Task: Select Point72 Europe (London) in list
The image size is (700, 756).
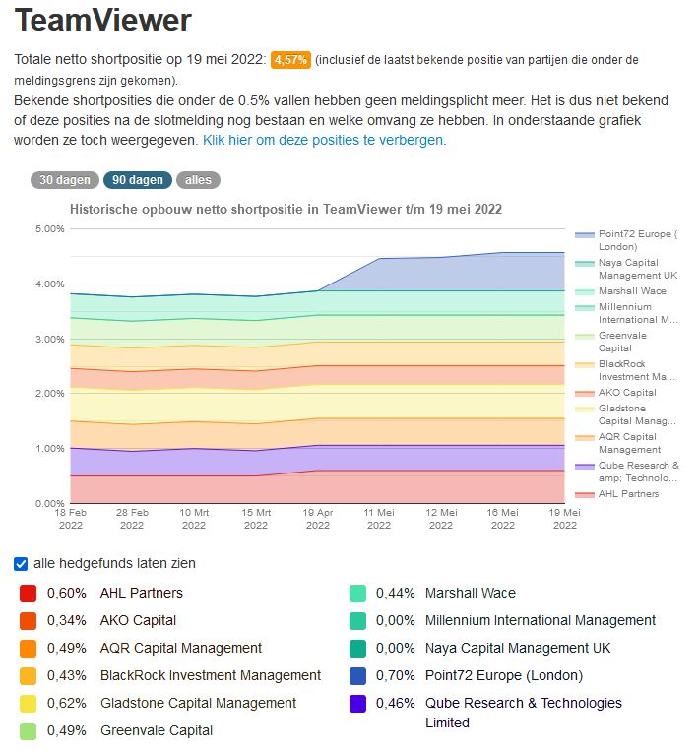Action: [x=504, y=676]
